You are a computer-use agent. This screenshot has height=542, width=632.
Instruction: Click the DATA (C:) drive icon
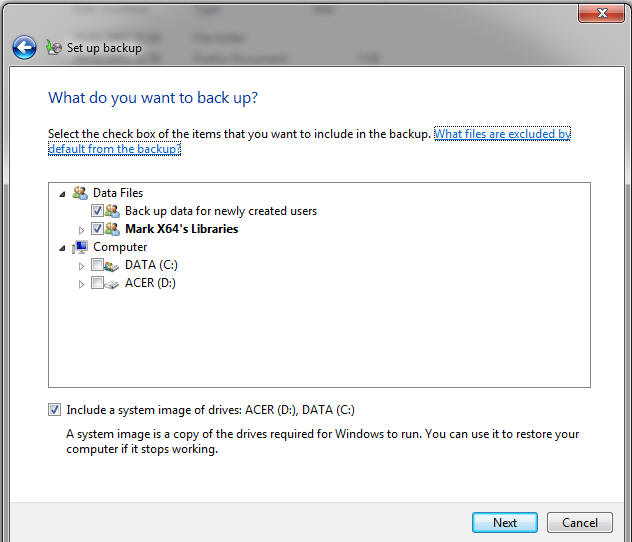[112, 266]
